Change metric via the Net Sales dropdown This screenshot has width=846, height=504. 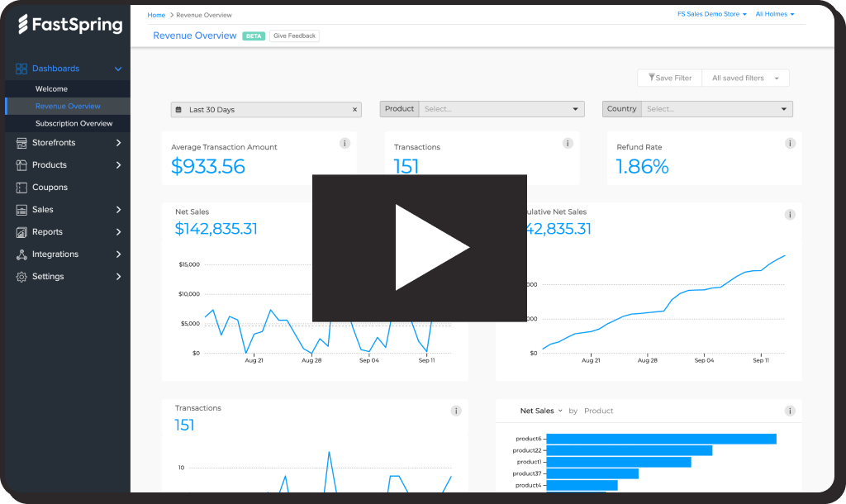click(x=541, y=411)
